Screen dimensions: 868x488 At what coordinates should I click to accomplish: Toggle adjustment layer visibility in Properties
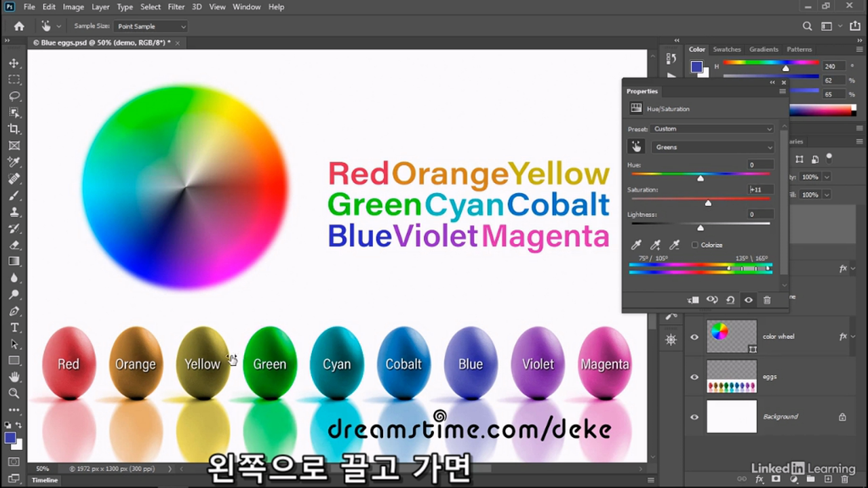(x=749, y=300)
